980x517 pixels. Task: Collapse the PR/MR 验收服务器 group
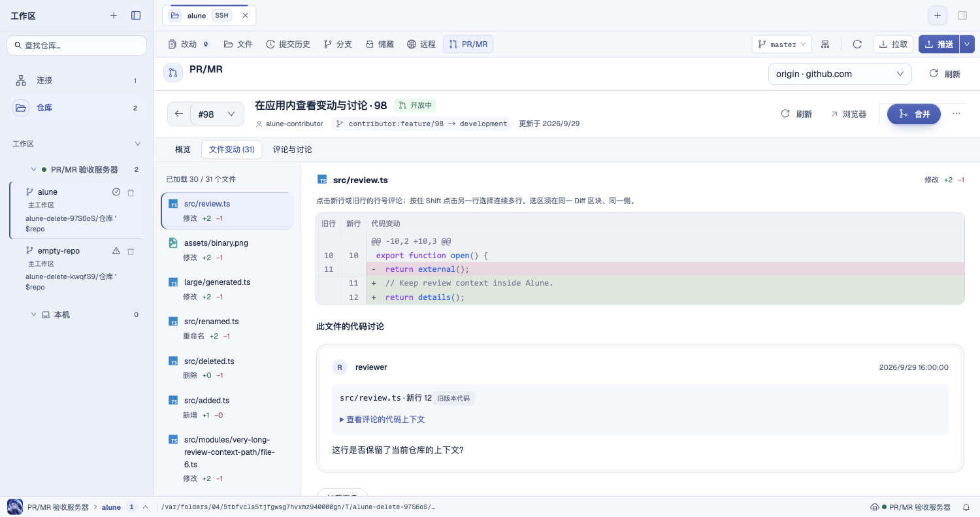click(x=33, y=169)
